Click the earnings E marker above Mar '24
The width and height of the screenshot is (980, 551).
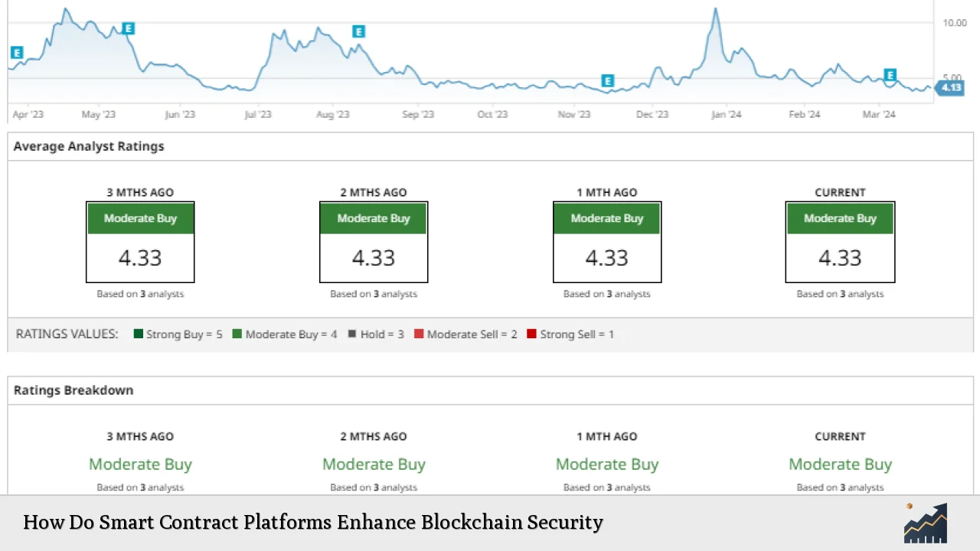pyautogui.click(x=890, y=75)
